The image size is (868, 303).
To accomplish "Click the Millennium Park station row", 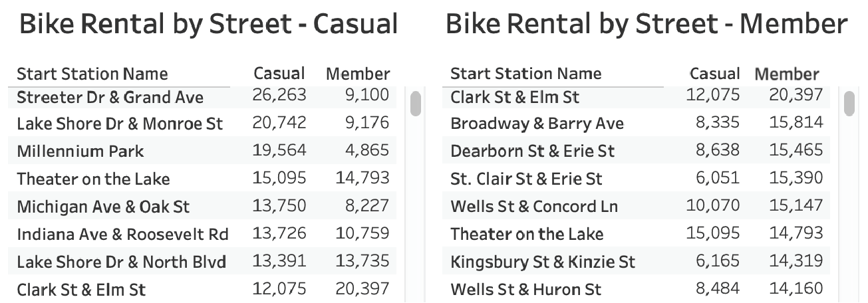I will 202,151.
